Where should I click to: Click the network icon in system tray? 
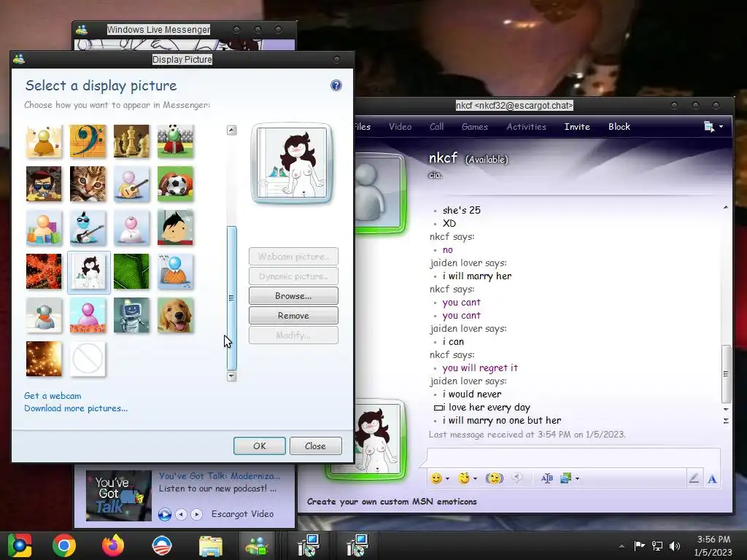(657, 545)
